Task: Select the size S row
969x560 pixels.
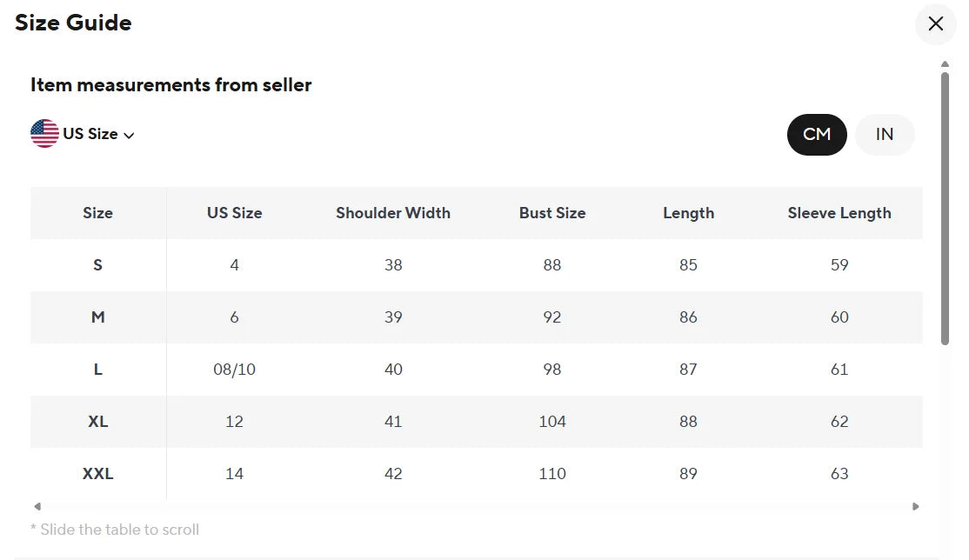Action: pos(97,264)
